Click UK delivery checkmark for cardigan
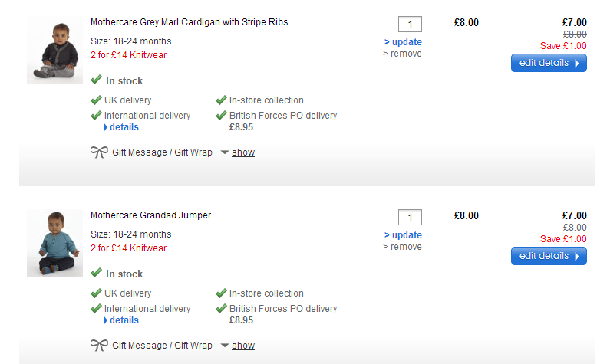The image size is (597, 364). tap(96, 100)
